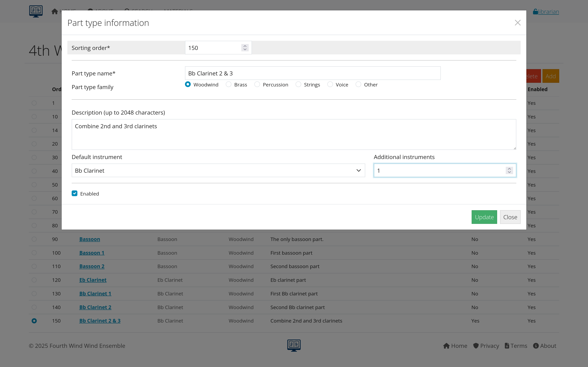Decrease Additional instruments stepper value
This screenshot has height=367, width=588.
(509, 172)
